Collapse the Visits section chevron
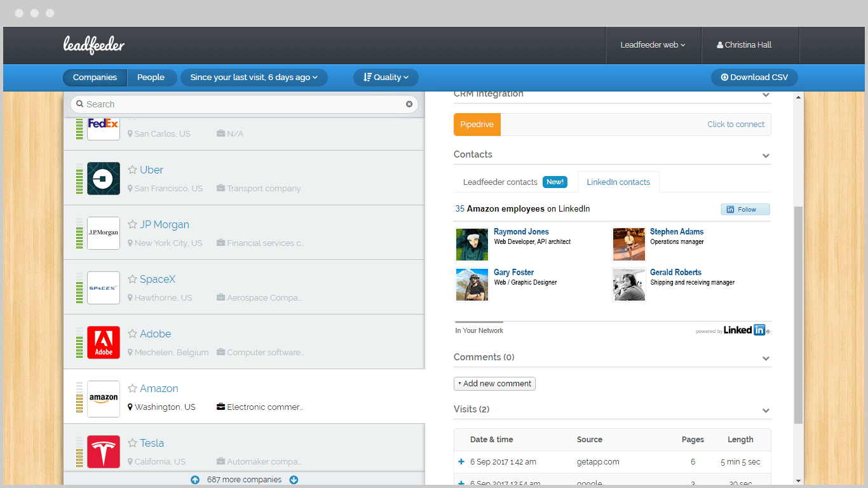 (x=766, y=410)
